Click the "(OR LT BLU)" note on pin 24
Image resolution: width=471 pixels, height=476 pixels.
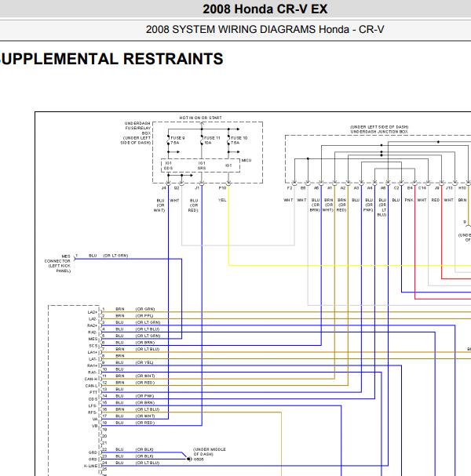coord(148,463)
